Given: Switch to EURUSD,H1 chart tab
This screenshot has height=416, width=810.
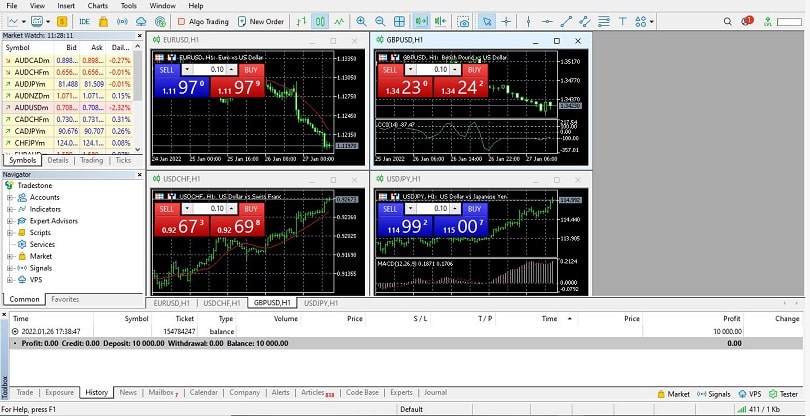Looking at the screenshot, I should [172, 303].
